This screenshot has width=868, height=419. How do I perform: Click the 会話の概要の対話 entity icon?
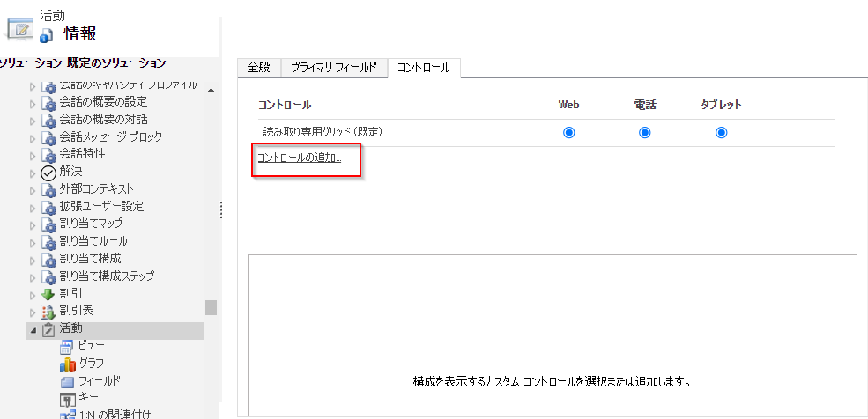click(x=49, y=121)
